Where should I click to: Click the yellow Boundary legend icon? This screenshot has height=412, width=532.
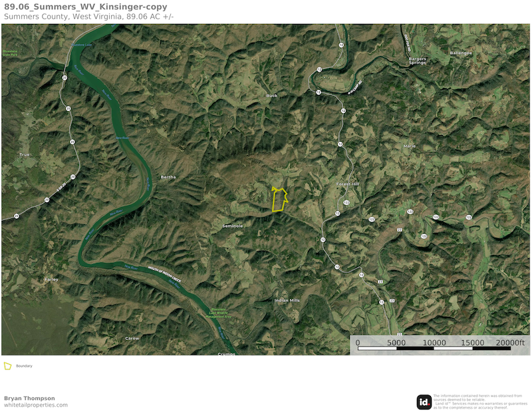pos(7,366)
